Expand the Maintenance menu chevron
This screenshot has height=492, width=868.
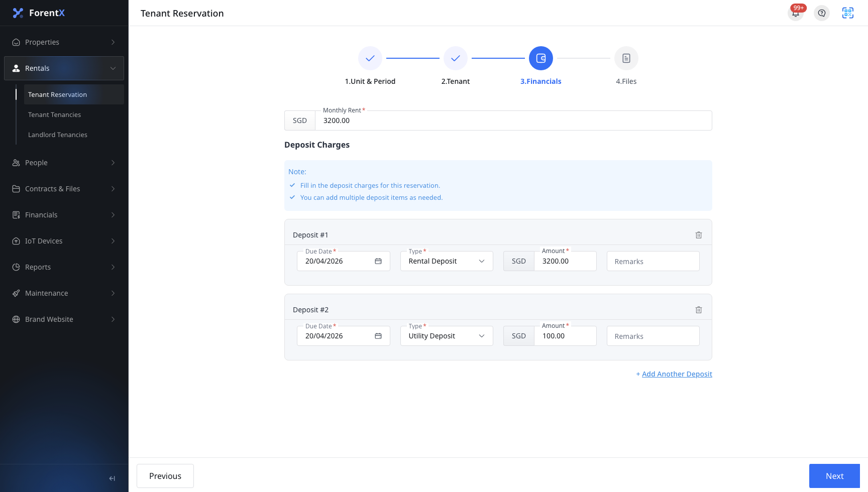coord(113,293)
